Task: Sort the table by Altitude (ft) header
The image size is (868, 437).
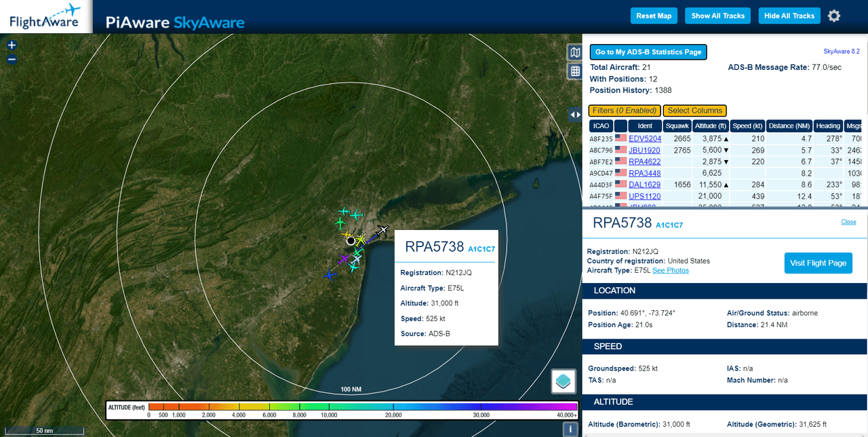Action: click(x=711, y=126)
